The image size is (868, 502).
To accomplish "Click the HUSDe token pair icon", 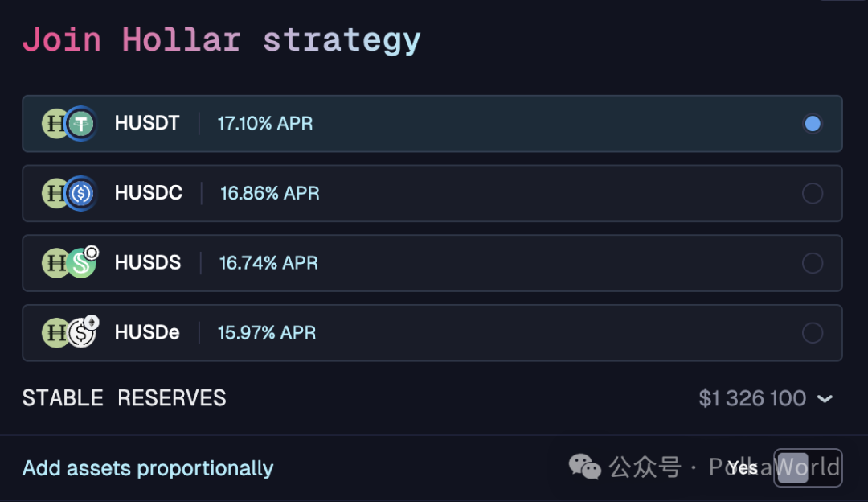I will [x=70, y=332].
